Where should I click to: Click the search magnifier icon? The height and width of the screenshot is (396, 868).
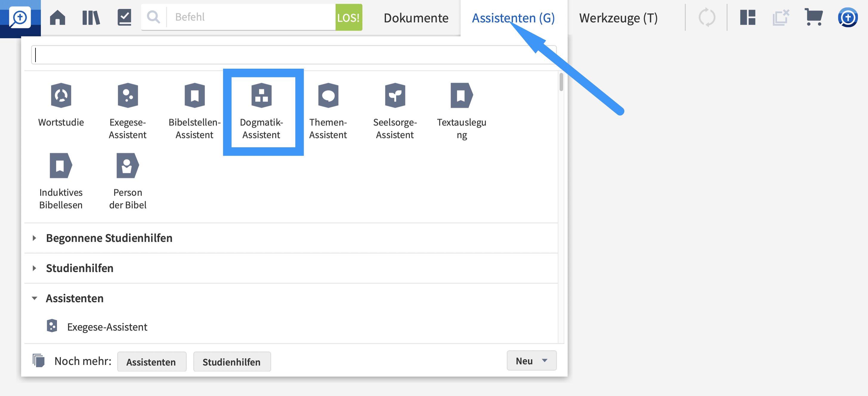tap(154, 17)
